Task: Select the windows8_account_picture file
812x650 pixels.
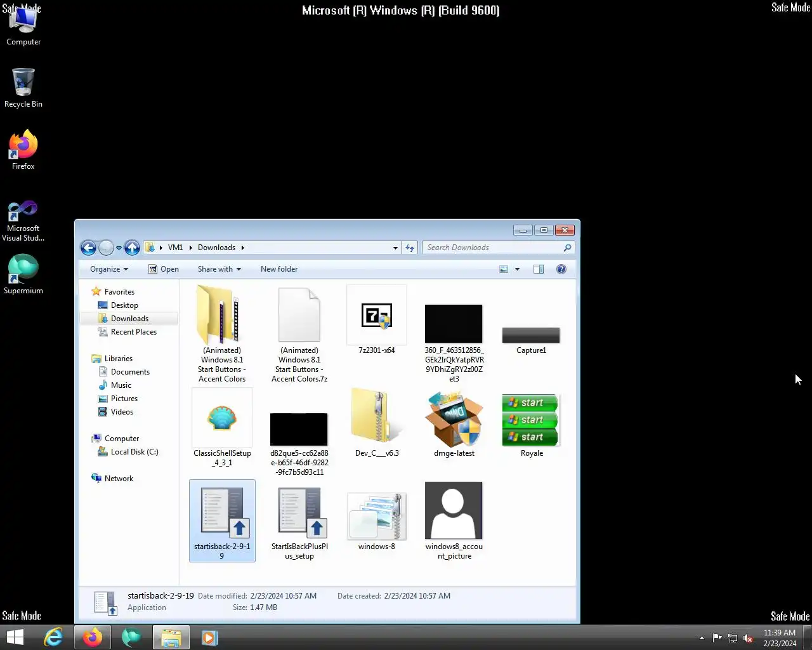Action: coord(454,521)
